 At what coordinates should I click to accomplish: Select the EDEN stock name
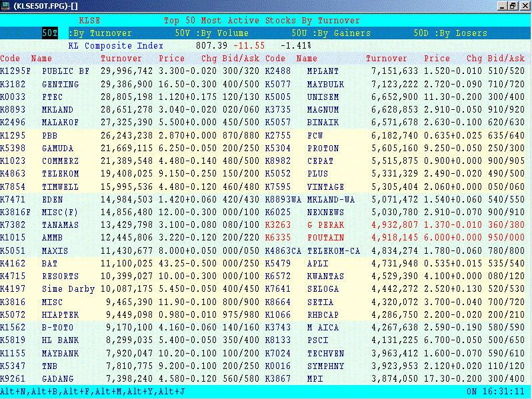click(52, 200)
